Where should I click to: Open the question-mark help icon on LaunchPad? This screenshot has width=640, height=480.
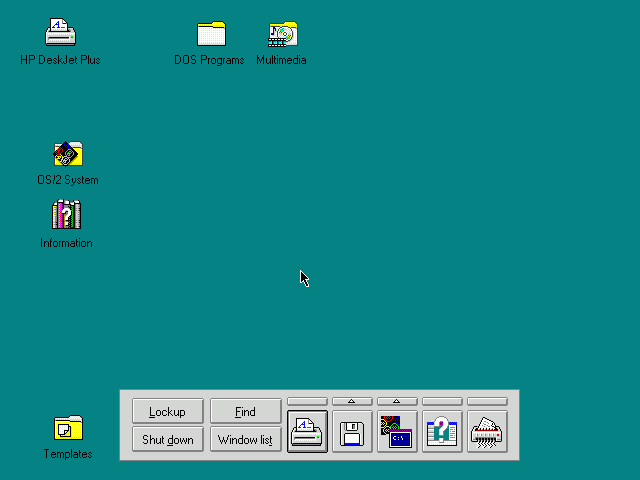click(442, 431)
